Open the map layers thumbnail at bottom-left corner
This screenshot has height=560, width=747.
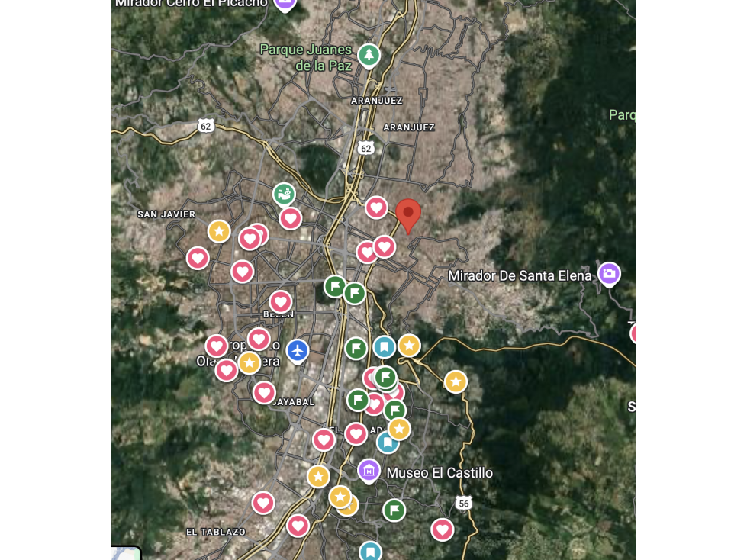coord(126,553)
